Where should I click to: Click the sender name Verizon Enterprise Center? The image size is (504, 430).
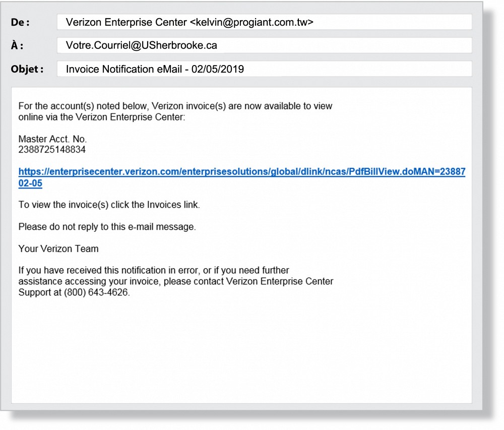126,22
